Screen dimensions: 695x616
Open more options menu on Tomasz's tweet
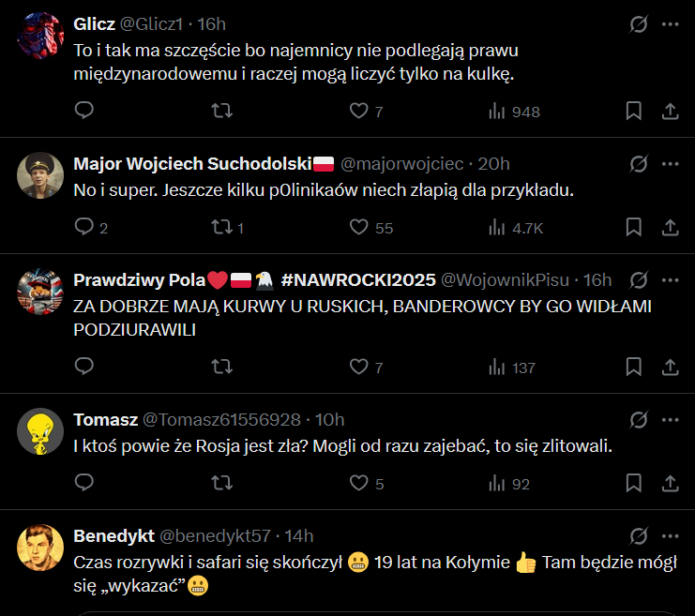(x=671, y=419)
